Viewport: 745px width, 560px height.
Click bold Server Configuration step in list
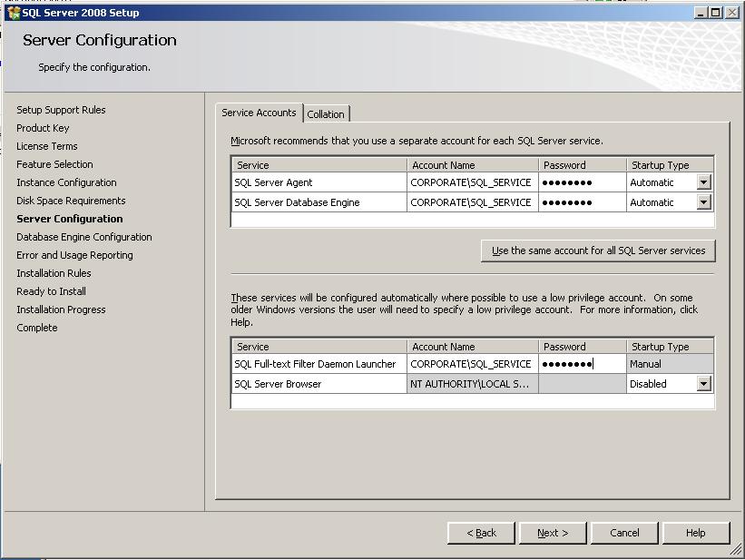click(69, 219)
